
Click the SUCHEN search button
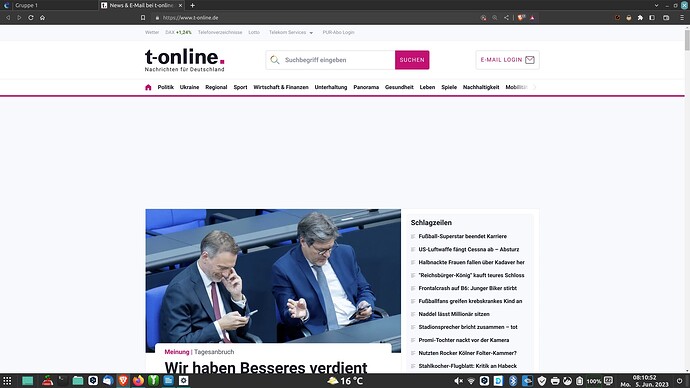point(412,60)
